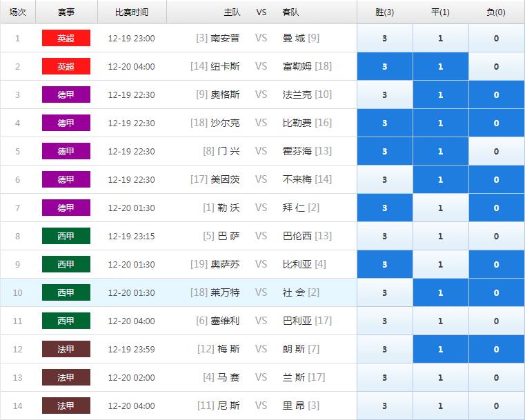This screenshot has width=525, height=420.
Task: Click the 英超 tag in match 1
Action: [66, 38]
